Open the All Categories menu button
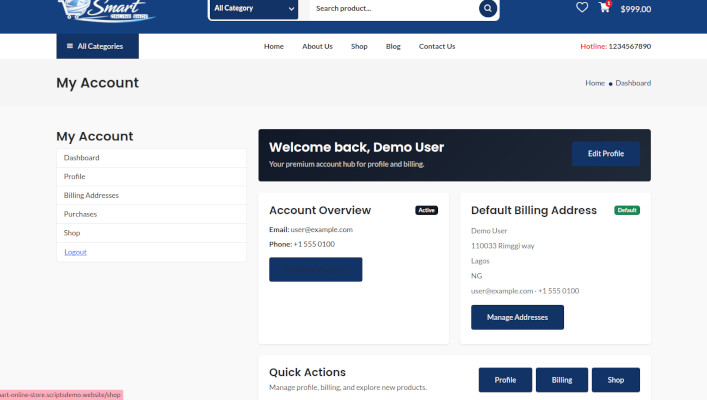 tap(97, 46)
